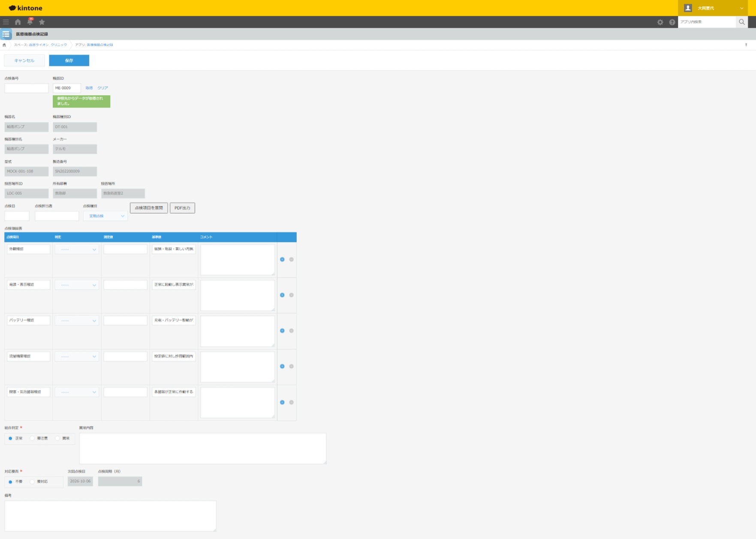The image size is (756, 539).
Task: Open 判定 dropdown in 外観確認 row
Action: point(77,249)
